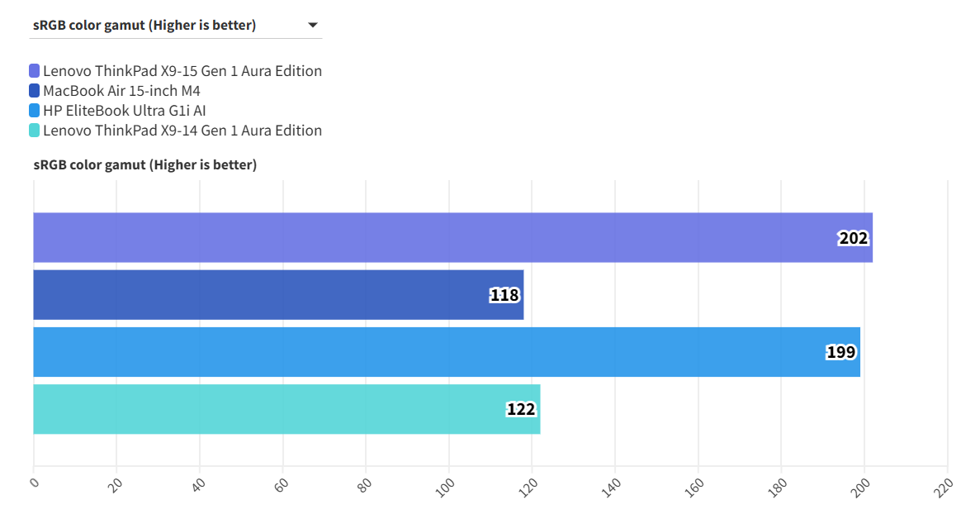Toggle the MacBook Air 15-inch M4 legend label
The height and width of the screenshot is (514, 980).
[x=121, y=91]
